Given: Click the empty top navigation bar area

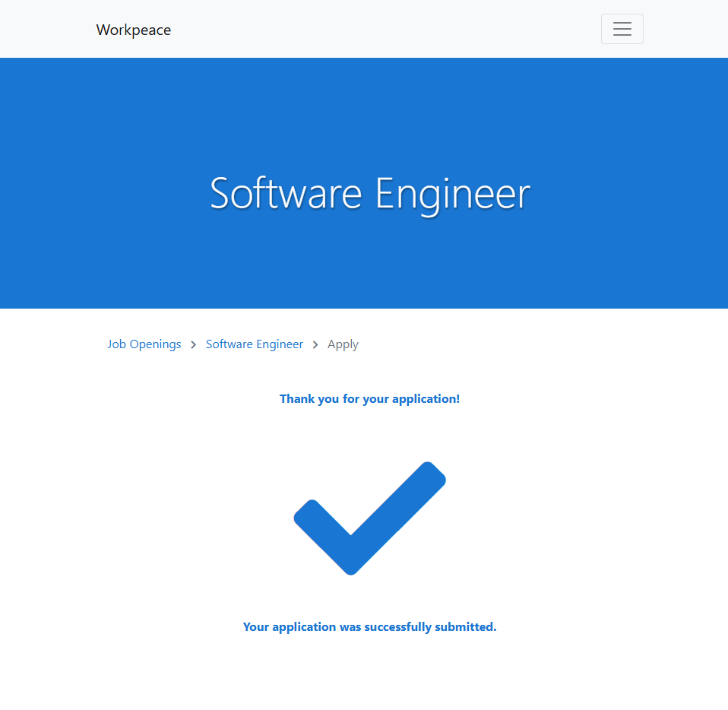Looking at the screenshot, I should [x=380, y=29].
